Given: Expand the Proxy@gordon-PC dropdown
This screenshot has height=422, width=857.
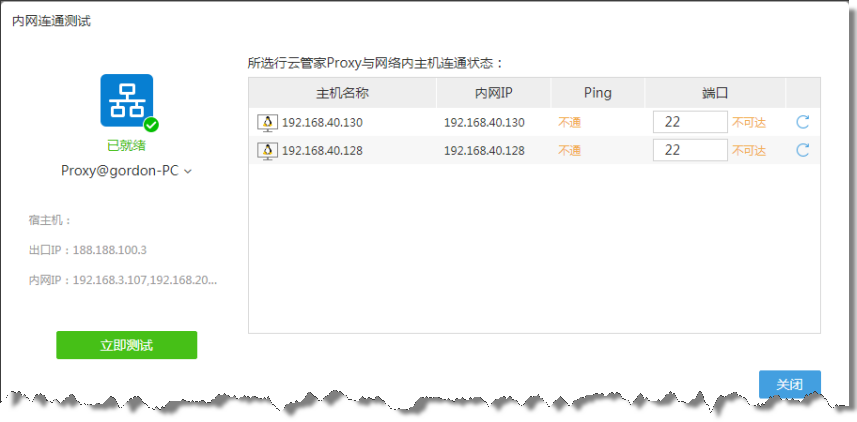Looking at the screenshot, I should [x=187, y=171].
